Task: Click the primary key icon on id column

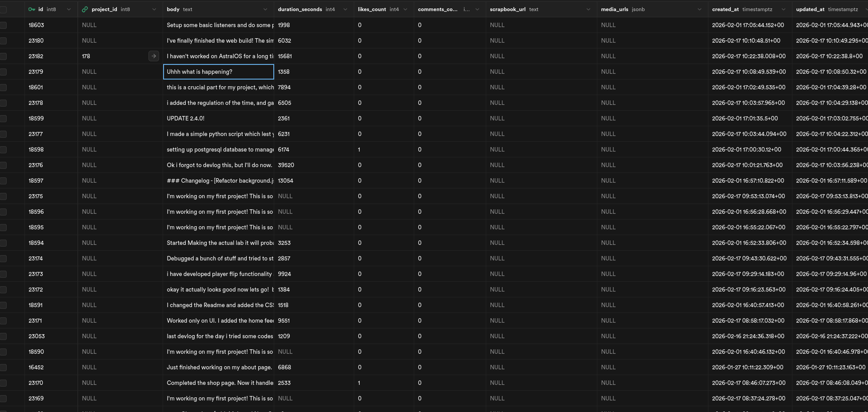Action: point(32,9)
